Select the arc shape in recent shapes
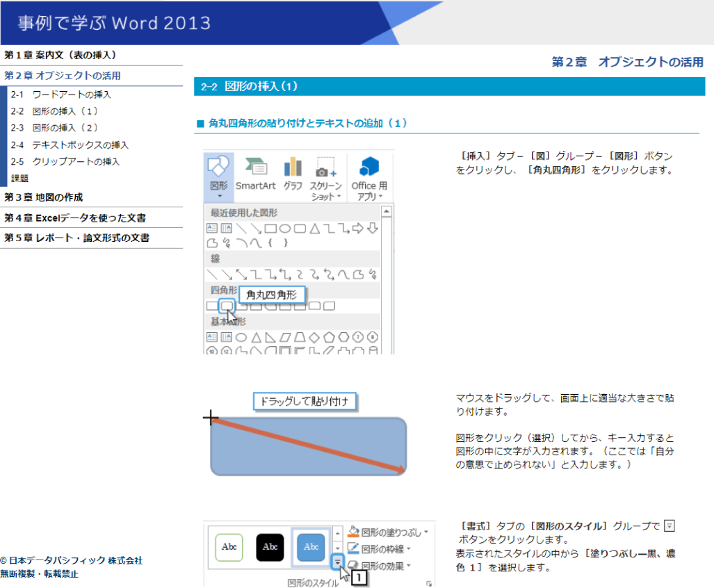 click(x=242, y=243)
